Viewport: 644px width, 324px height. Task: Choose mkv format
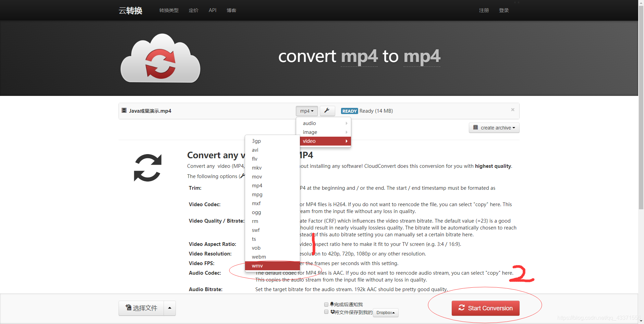272,168
